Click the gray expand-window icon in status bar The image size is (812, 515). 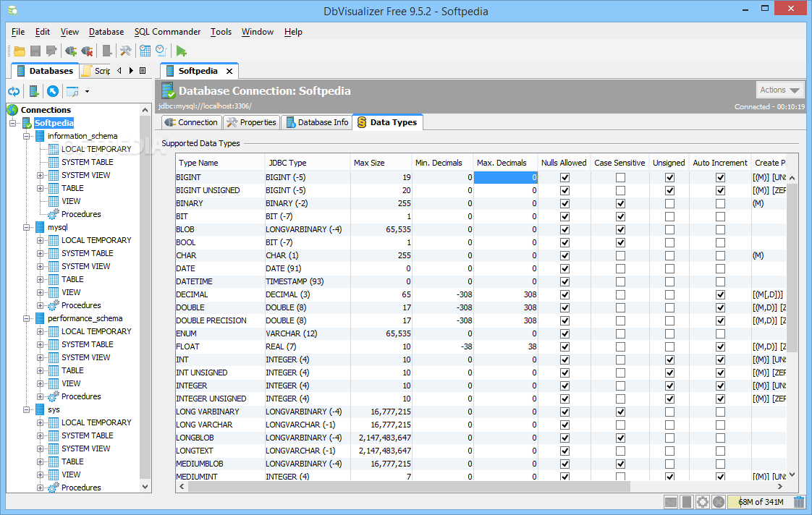pos(671,501)
